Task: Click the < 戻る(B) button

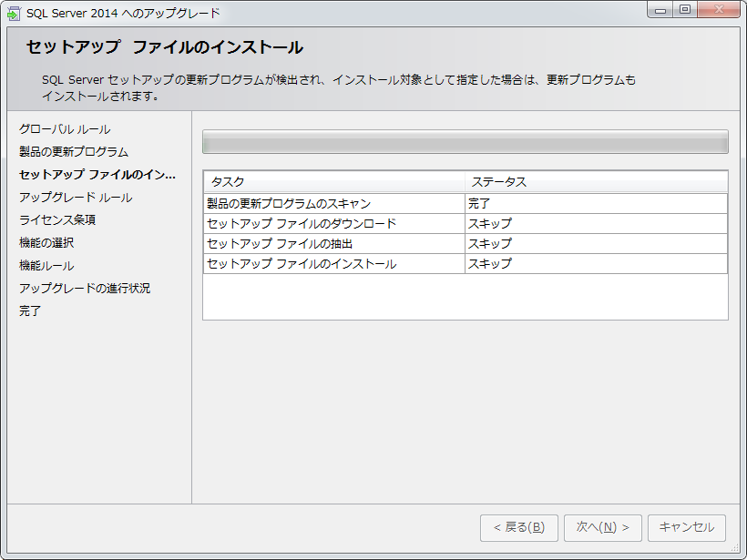Action: coord(518,527)
